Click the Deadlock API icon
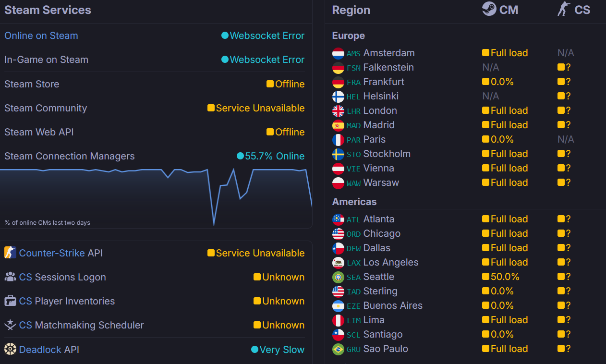 point(10,349)
